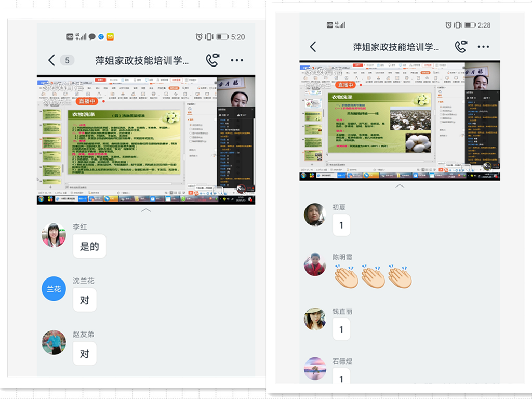Open 李红's profile avatar
Image resolution: width=532 pixels, height=399 pixels.
(54, 235)
